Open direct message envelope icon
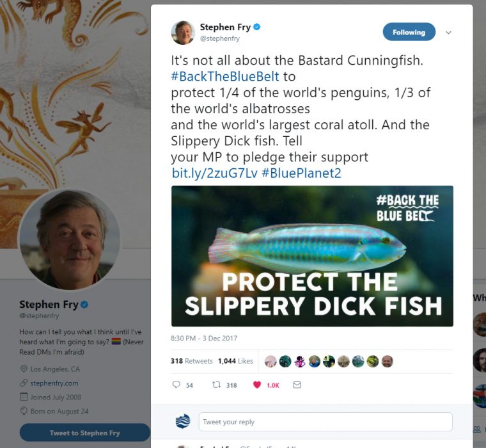486x448 pixels. pyautogui.click(x=297, y=385)
